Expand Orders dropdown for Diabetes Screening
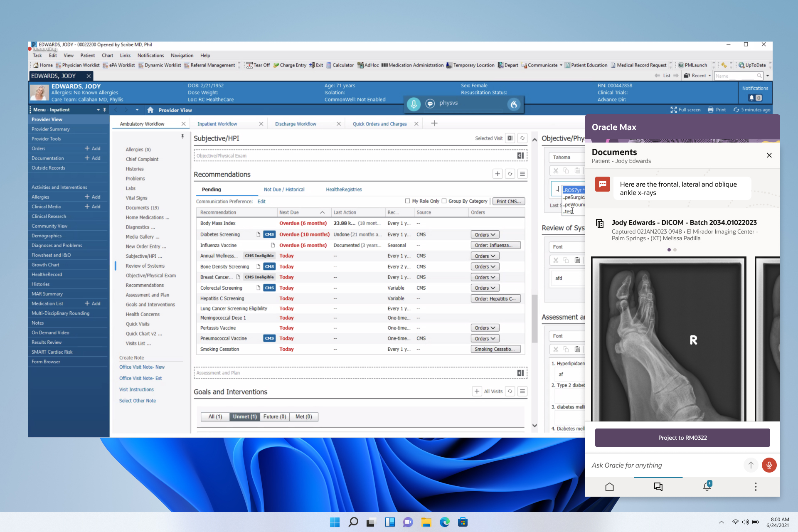 pos(485,235)
